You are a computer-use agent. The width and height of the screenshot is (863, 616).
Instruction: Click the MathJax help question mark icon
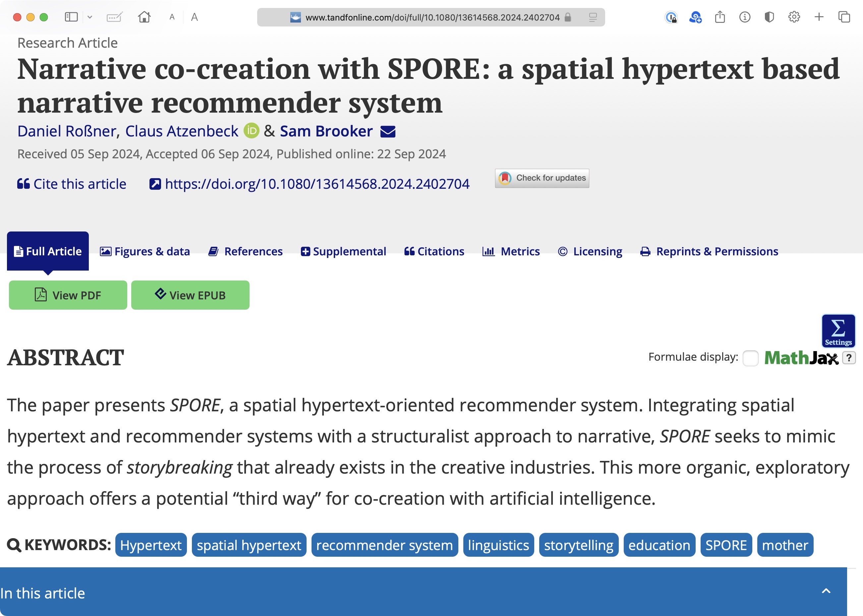click(849, 358)
